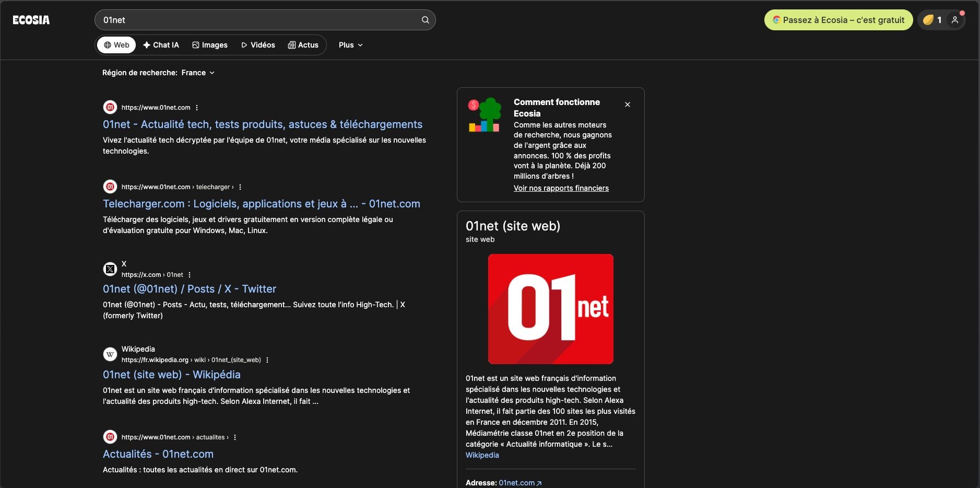Click the Wikipedia favicon of 01net result
980x488 pixels.
[x=110, y=354]
